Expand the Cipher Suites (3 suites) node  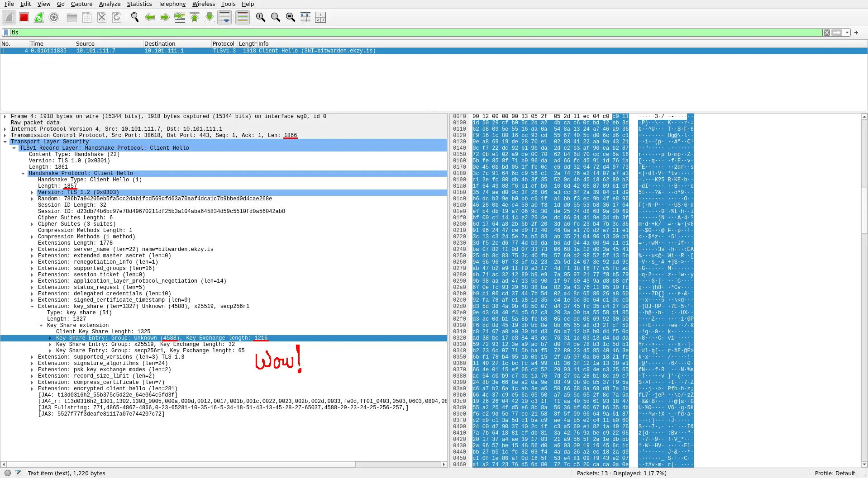point(32,224)
